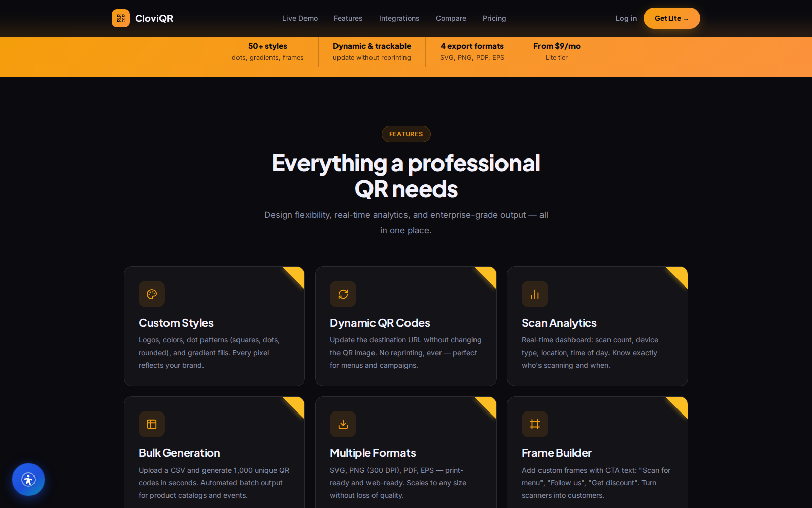Click the Frame Builder card title
The height and width of the screenshot is (508, 812).
tap(557, 453)
